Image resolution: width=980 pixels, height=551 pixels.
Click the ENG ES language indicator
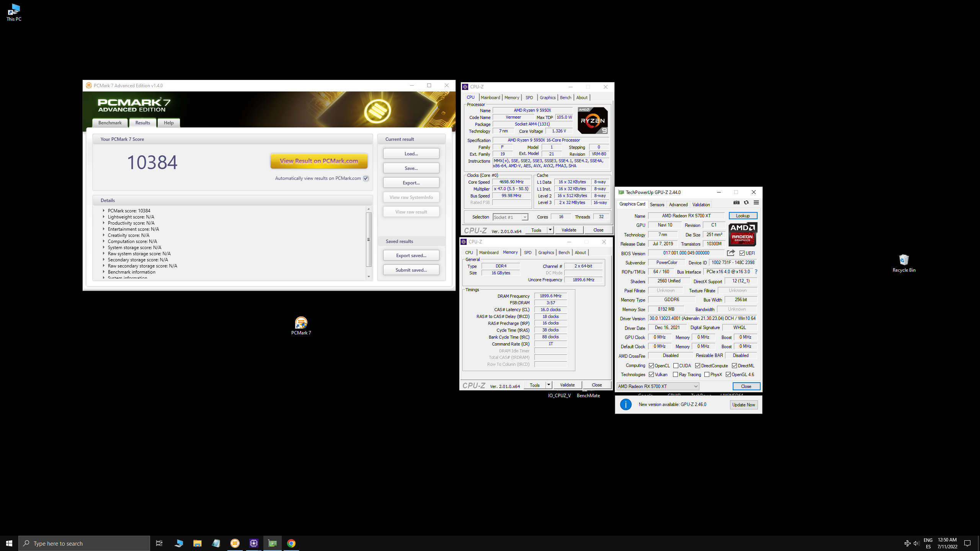coord(928,543)
